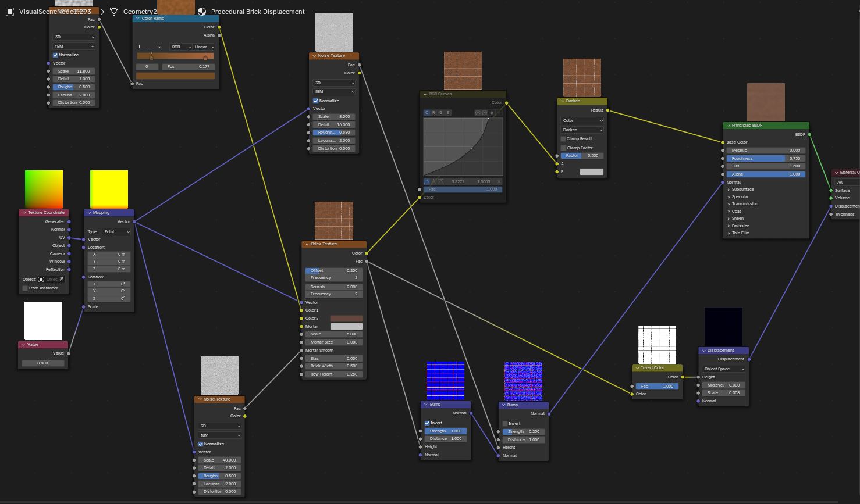860x504 pixels.
Task: Click Brick Texture Mortar Size field
Action: 333,342
